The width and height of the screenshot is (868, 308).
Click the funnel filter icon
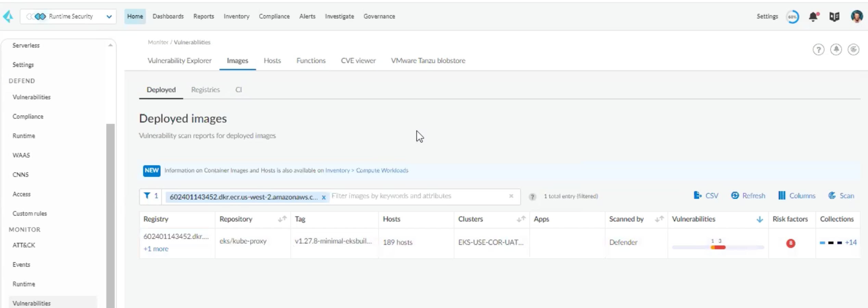point(147,196)
